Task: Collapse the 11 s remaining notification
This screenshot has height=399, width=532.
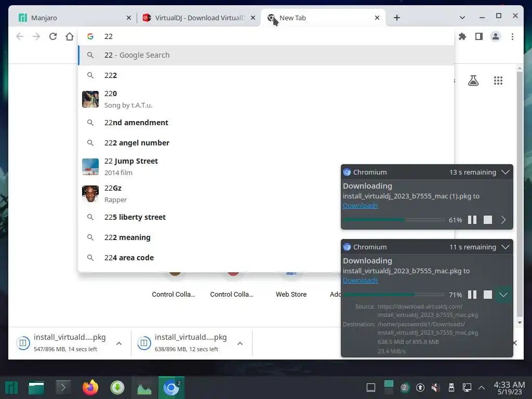Action: [x=505, y=247]
